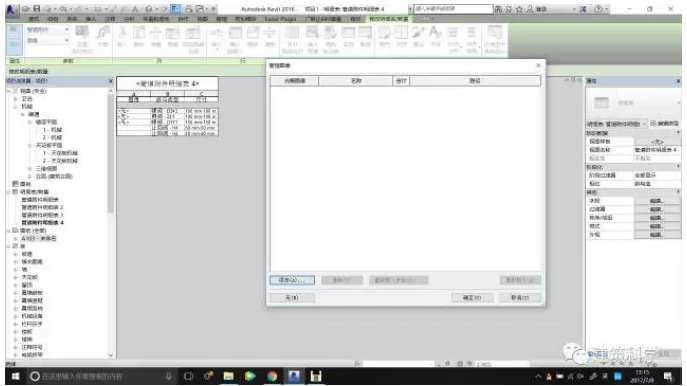
Task: Close the Manage Images dialog with X
Action: click(x=538, y=65)
